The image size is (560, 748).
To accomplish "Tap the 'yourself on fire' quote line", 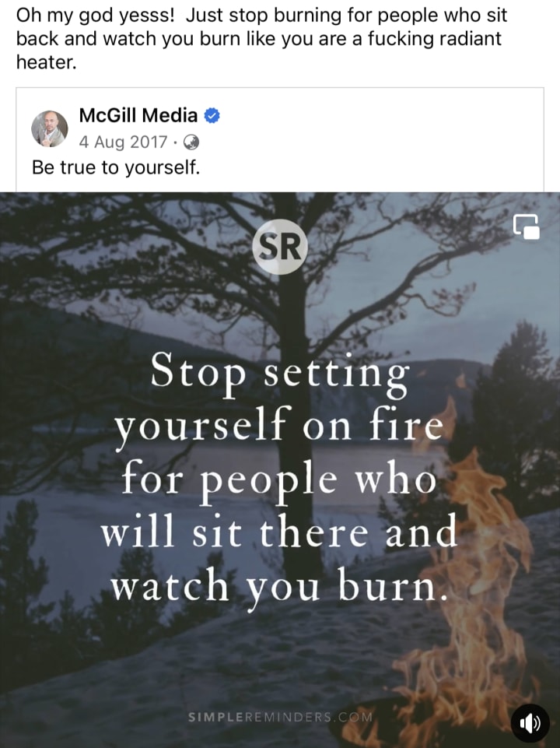I will 279,426.
